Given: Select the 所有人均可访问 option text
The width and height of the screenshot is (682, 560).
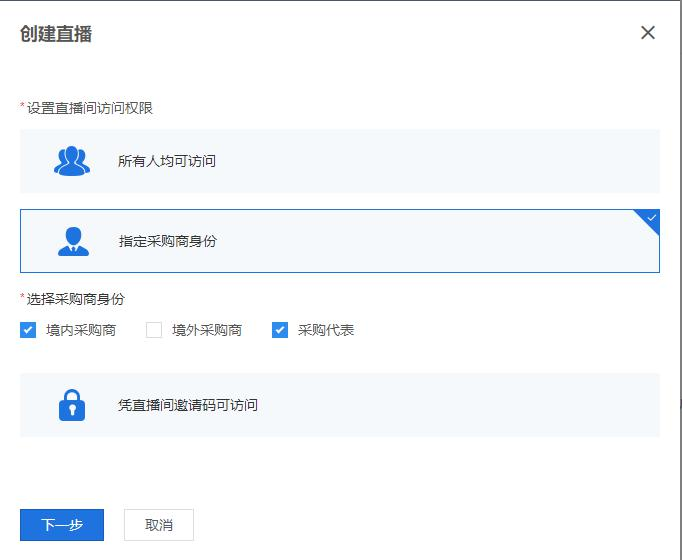Looking at the screenshot, I should click(x=166, y=161).
